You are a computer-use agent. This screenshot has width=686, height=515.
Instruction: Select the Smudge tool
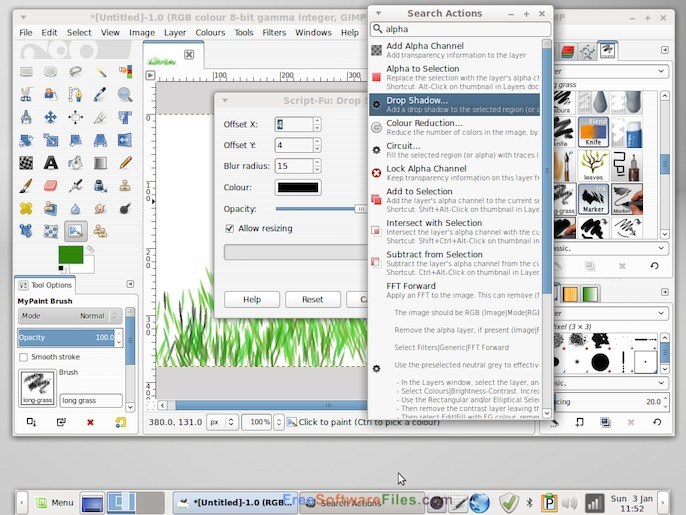(x=100, y=208)
